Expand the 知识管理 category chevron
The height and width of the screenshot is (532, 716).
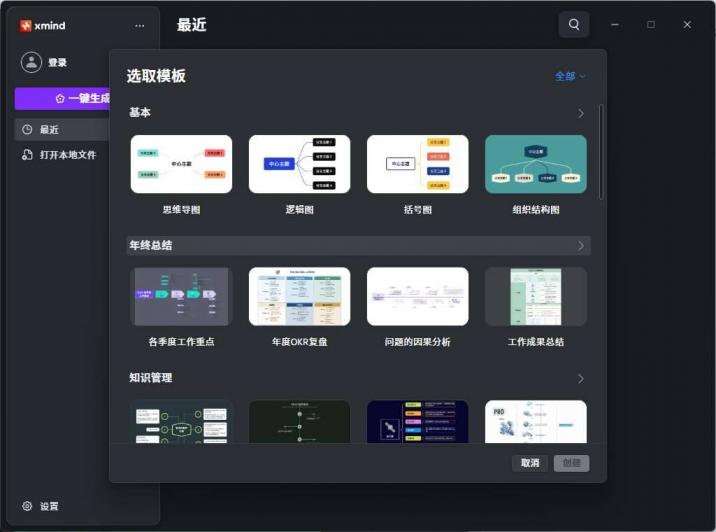581,379
